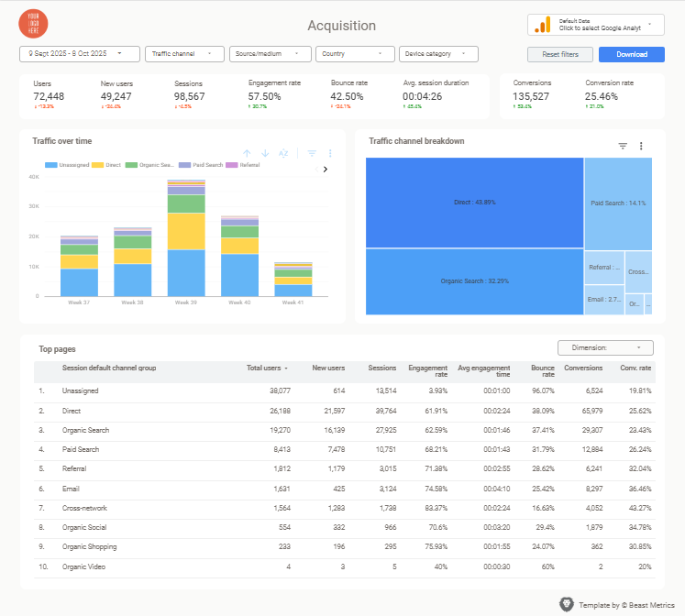Screen dimensions: 685x616
Task: Click the Bounce rate value 42.50%
Action: click(x=347, y=96)
